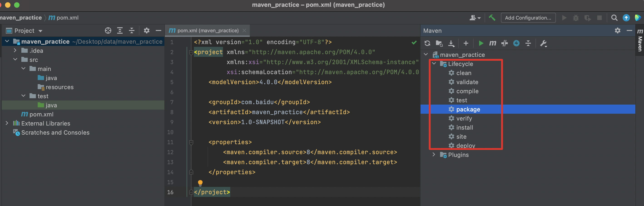644x206 pixels.
Task: Click pom.xml in breadcrumb bar
Action: click(x=64, y=18)
